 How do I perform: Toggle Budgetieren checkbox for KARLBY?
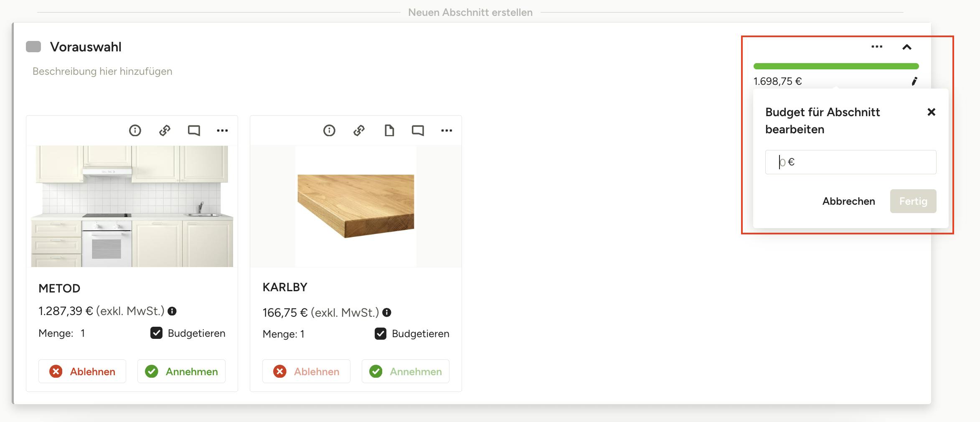[381, 334]
